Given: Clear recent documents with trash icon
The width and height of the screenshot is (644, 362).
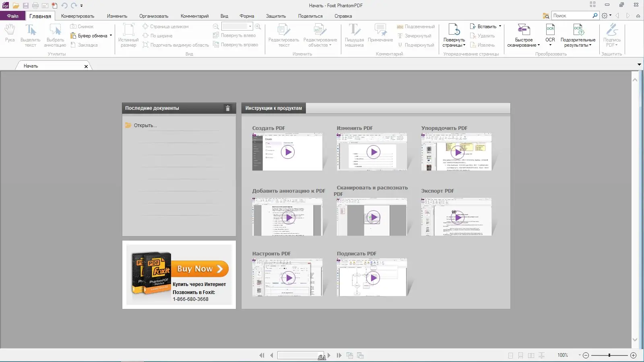Looking at the screenshot, I should (x=227, y=108).
